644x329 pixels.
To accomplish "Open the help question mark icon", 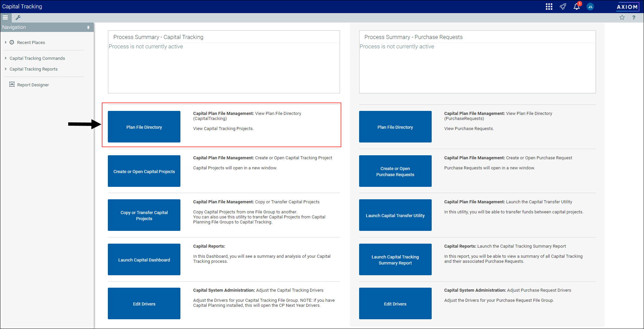I will [634, 17].
